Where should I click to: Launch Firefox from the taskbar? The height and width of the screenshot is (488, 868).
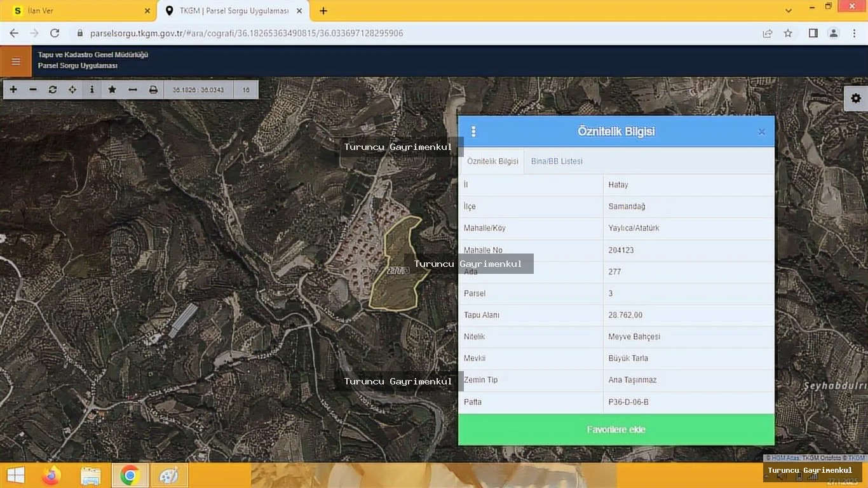[x=51, y=475]
